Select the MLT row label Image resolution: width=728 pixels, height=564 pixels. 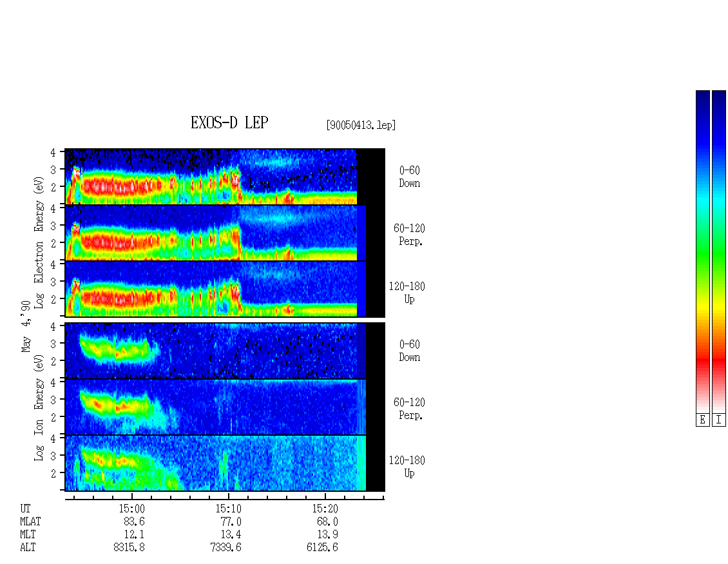coord(28,535)
